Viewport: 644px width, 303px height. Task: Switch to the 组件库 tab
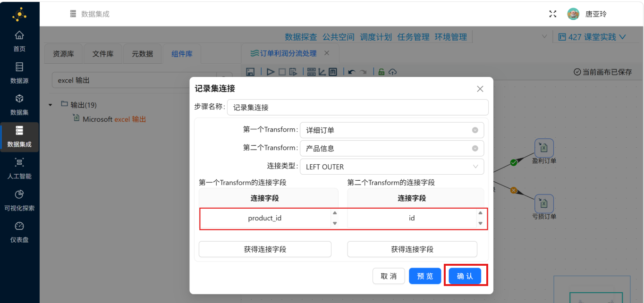tap(182, 54)
